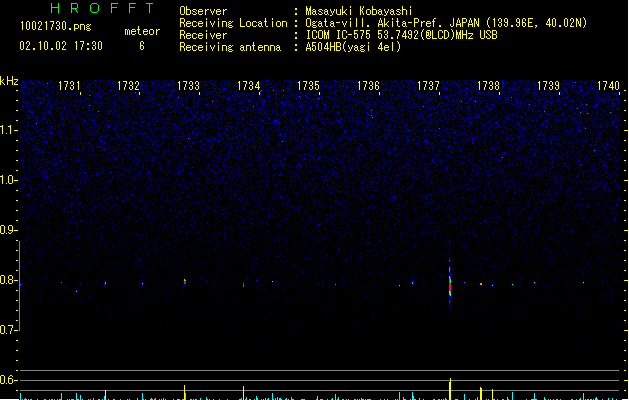Click the 1733 time axis label
This screenshot has width=629, height=400.
[188, 86]
